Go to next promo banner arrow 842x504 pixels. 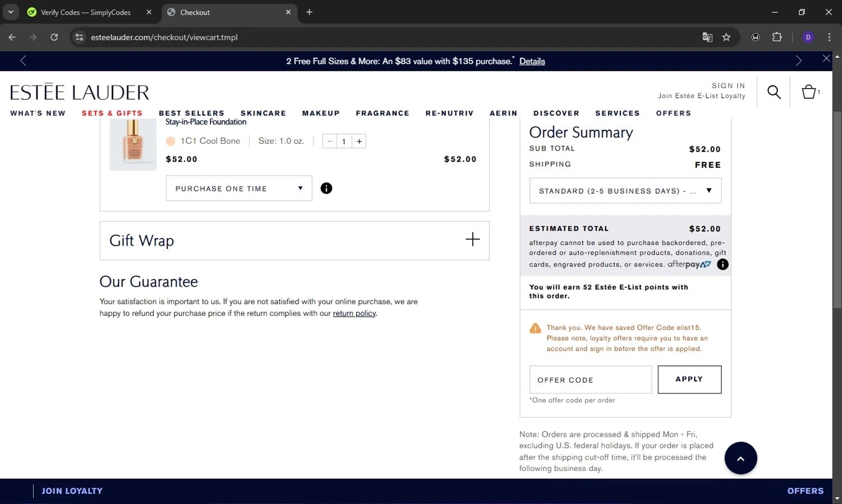coord(798,61)
